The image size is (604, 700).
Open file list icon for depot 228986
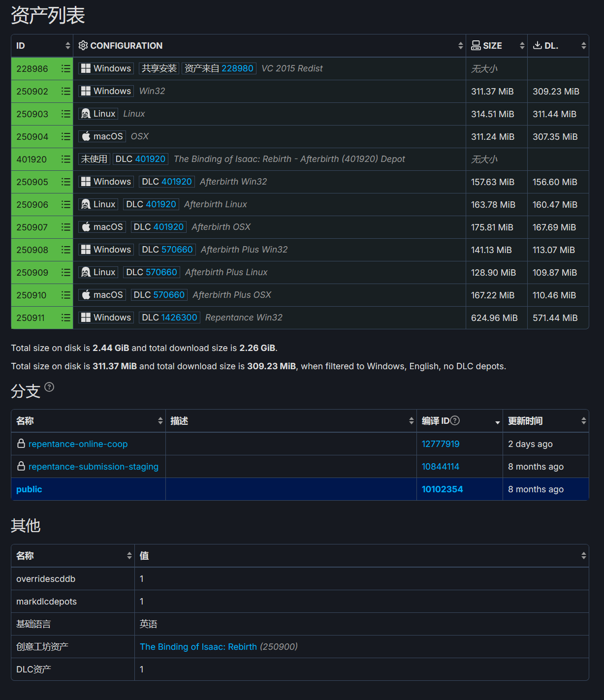pos(65,68)
